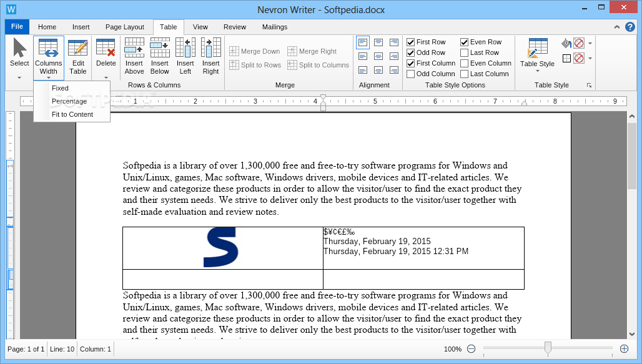Insert a column to the right
Image resolution: width=642 pixels, height=364 pixels.
tap(211, 56)
